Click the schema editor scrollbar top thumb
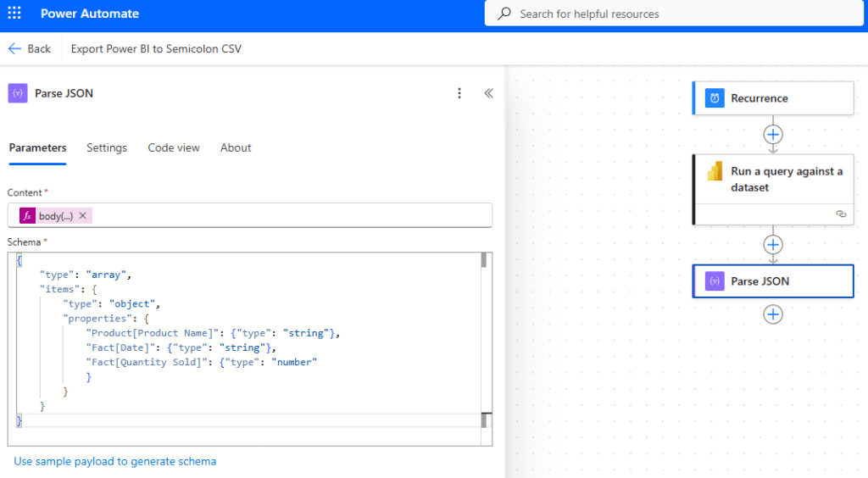Image resolution: width=868 pixels, height=478 pixels. coord(484,260)
